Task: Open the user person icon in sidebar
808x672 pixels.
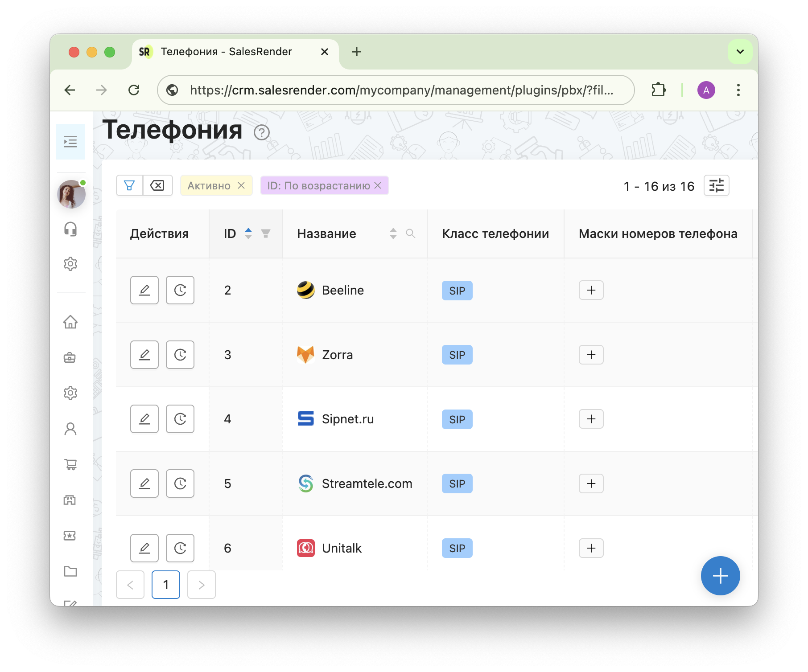Action: 70,429
